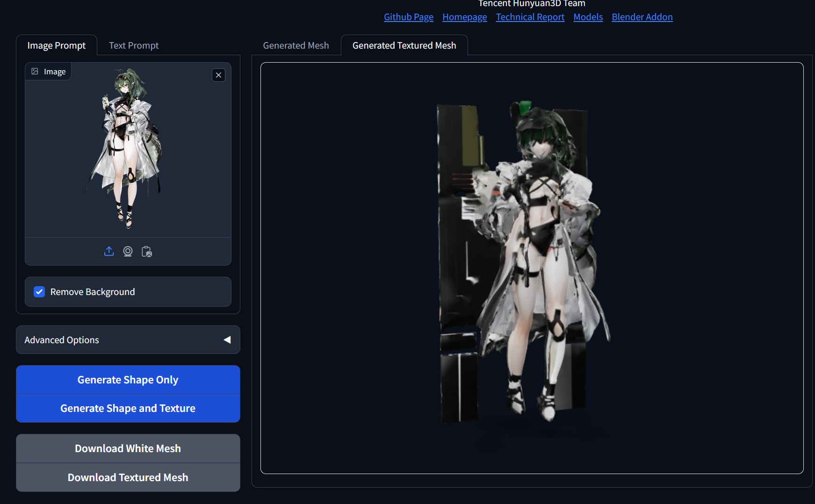
Task: Select the Image Prompt tab
Action: click(57, 45)
